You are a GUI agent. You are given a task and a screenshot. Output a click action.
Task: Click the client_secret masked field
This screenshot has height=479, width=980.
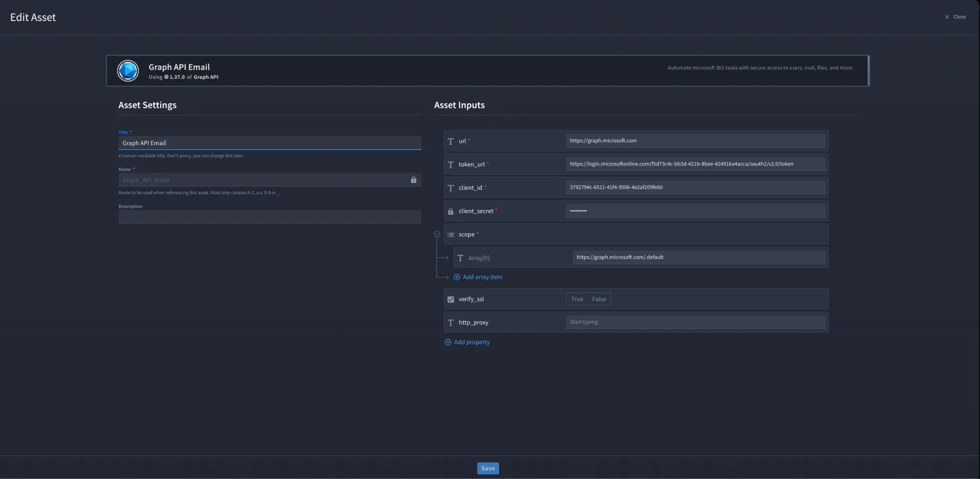coord(696,211)
